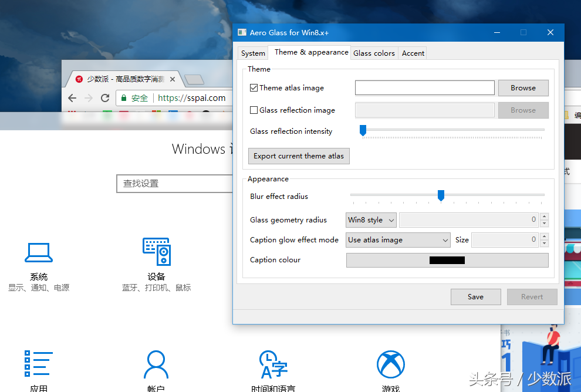Open the 游戏 (Gaming) Xbox icon
Viewport: 581px width, 392px height.
click(x=390, y=364)
